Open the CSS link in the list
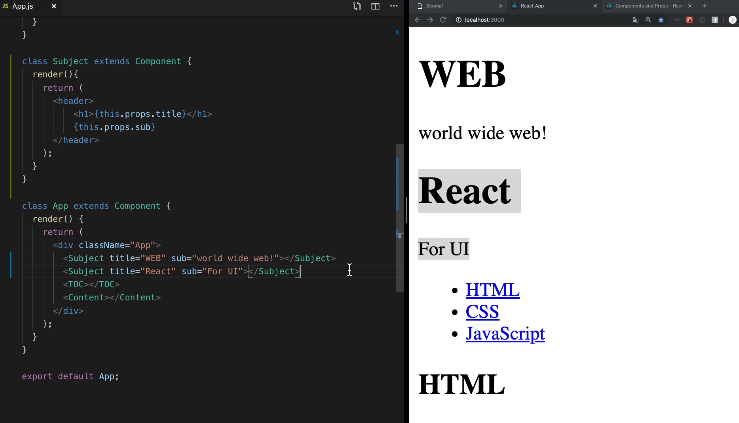The width and height of the screenshot is (739, 423). click(x=482, y=312)
